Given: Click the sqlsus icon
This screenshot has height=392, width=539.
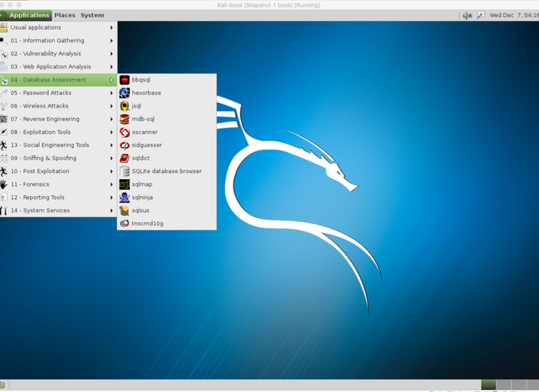Looking at the screenshot, I should tap(124, 210).
